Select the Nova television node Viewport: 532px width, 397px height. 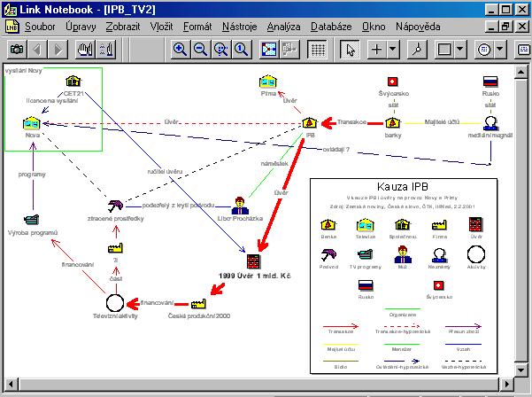coord(32,122)
